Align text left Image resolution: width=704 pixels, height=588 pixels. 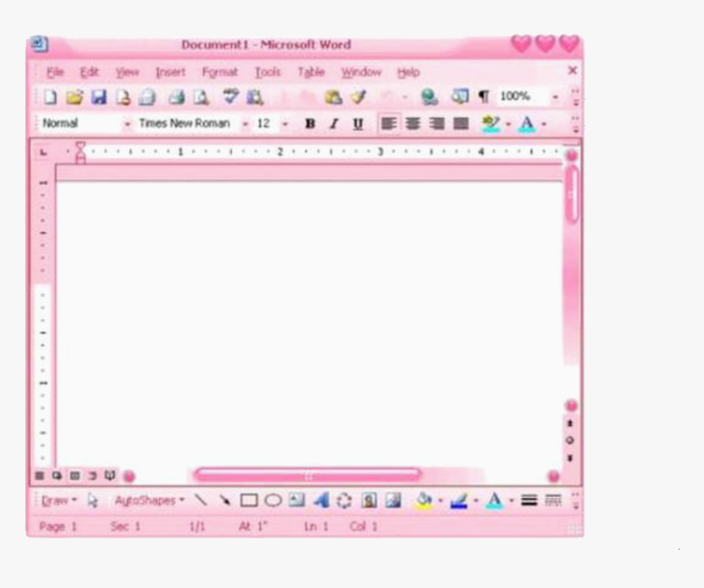388,124
